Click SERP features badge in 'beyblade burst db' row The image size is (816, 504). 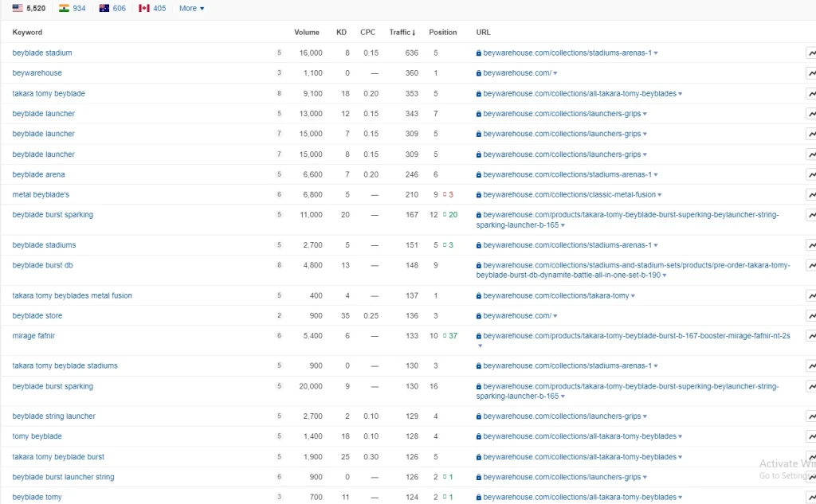279,265
